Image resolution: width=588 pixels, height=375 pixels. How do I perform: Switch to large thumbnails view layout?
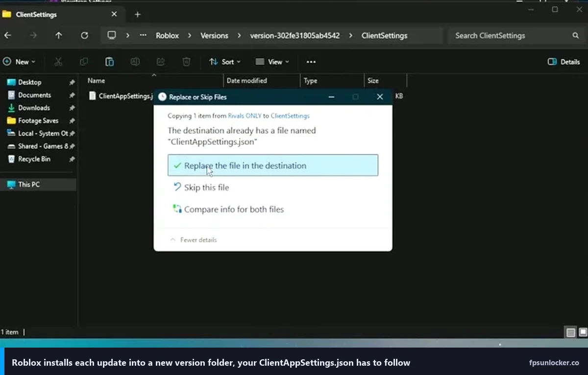pyautogui.click(x=582, y=332)
